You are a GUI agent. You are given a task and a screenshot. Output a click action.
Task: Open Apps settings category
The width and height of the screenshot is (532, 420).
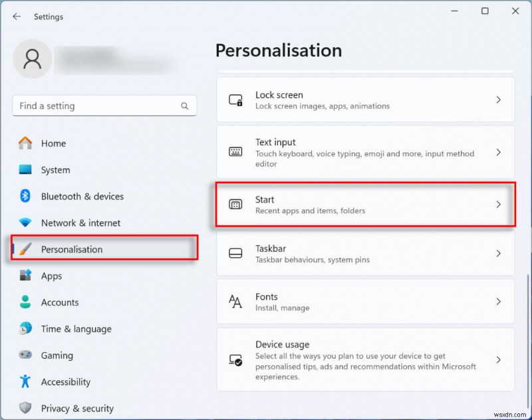(x=104, y=276)
